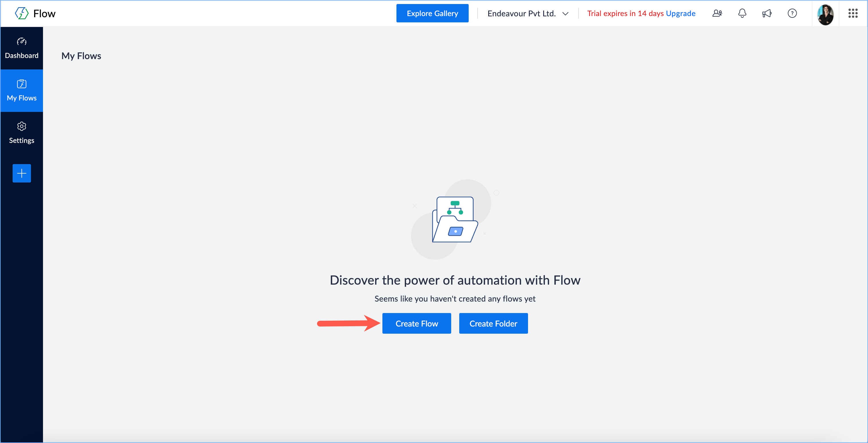The image size is (868, 443).
Task: Select My Flows sidebar item
Action: click(21, 90)
